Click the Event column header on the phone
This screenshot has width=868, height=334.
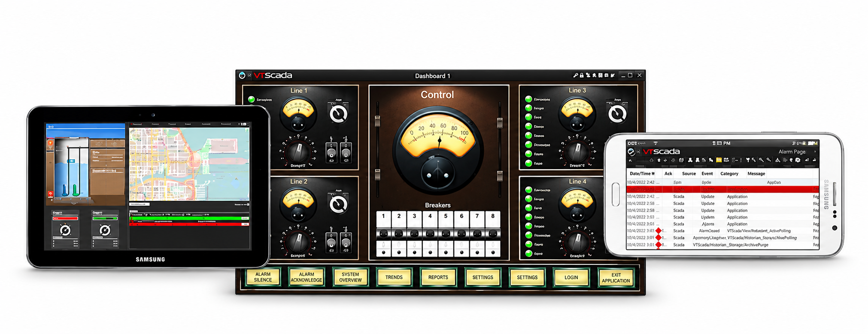coord(707,173)
